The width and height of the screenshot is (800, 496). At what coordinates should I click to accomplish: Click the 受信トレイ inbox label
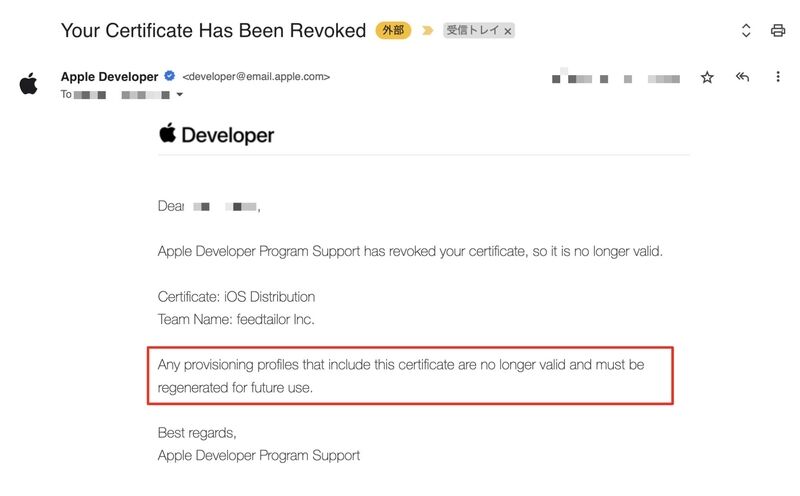[x=472, y=30]
